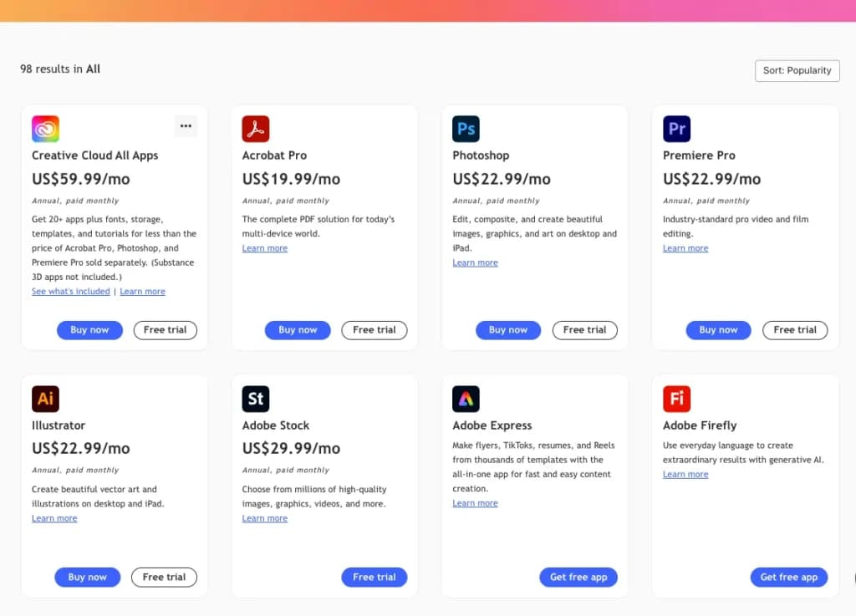Click the Adobe Firefly Fi icon
The width and height of the screenshot is (856, 616).
[676, 399]
